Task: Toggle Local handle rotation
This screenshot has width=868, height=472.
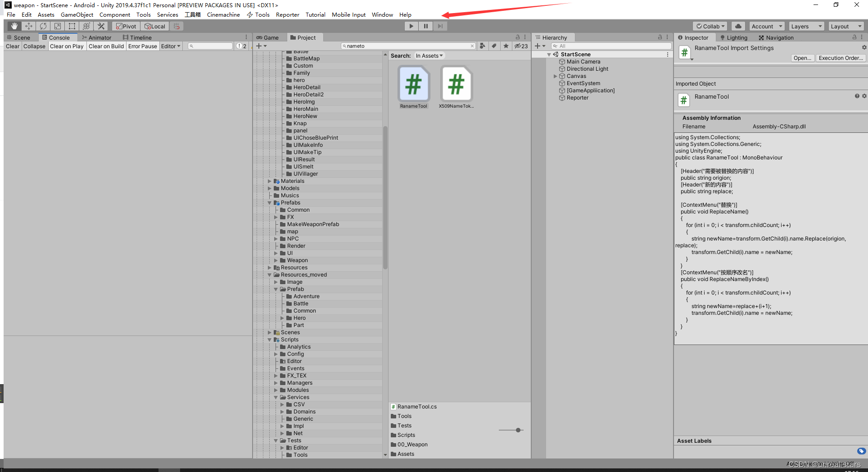Action: 154,26
